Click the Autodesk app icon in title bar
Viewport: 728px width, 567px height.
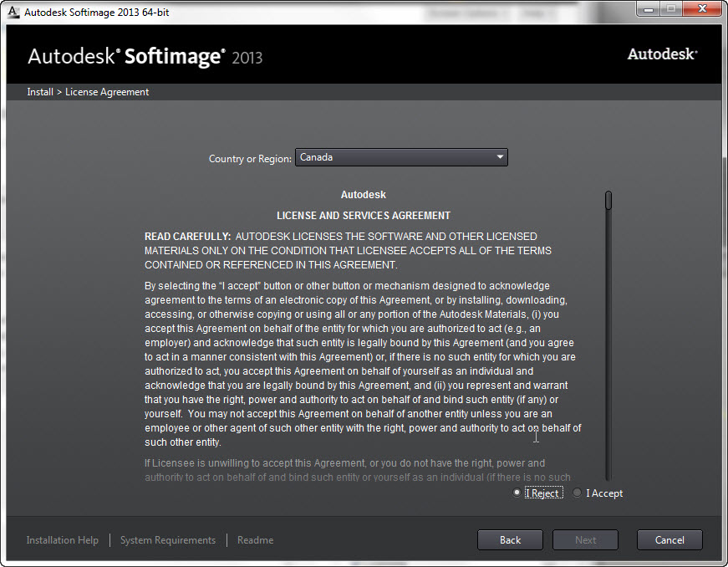click(x=13, y=12)
